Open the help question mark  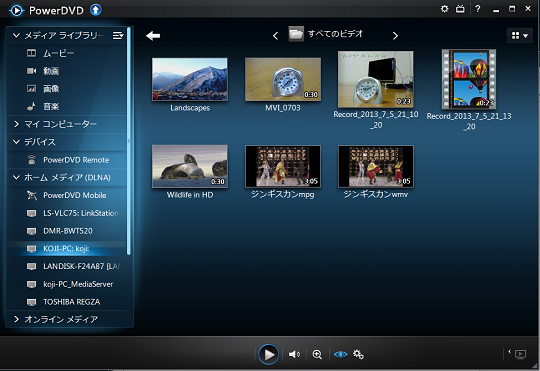pos(478,9)
